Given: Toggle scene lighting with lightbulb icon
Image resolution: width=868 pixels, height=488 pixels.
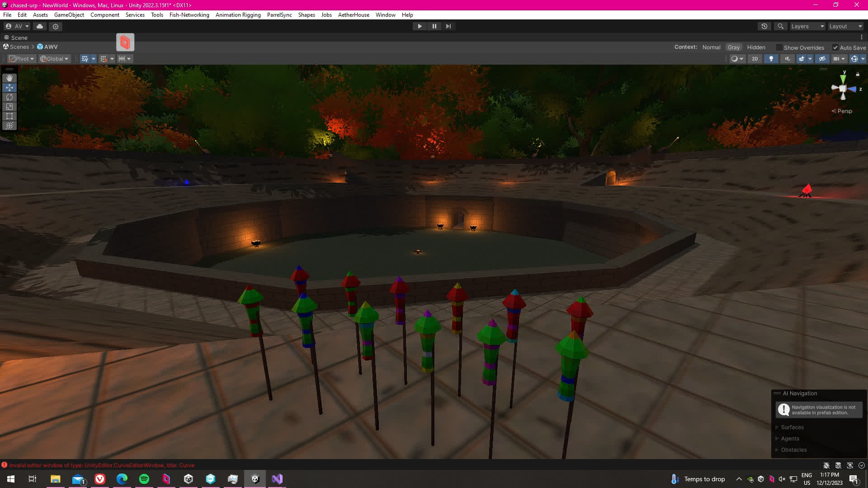Looking at the screenshot, I should pyautogui.click(x=771, y=59).
